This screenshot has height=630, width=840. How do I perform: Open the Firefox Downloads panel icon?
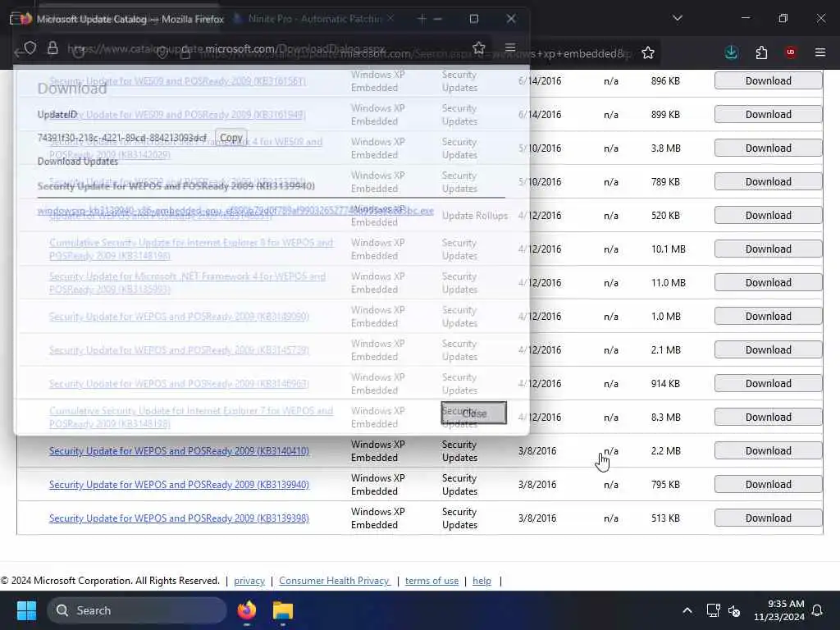coord(731,52)
